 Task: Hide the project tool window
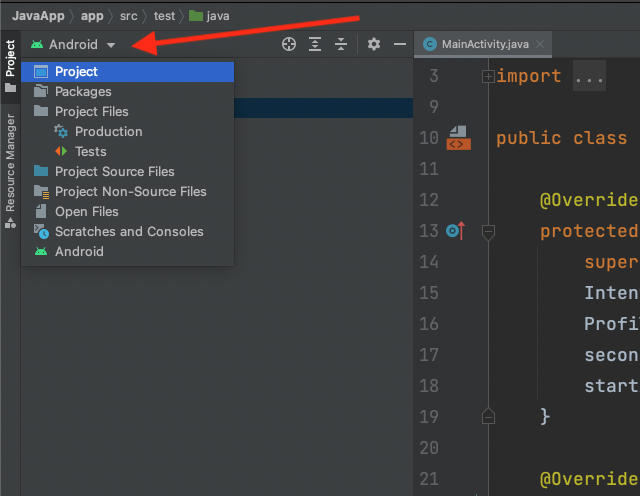400,44
